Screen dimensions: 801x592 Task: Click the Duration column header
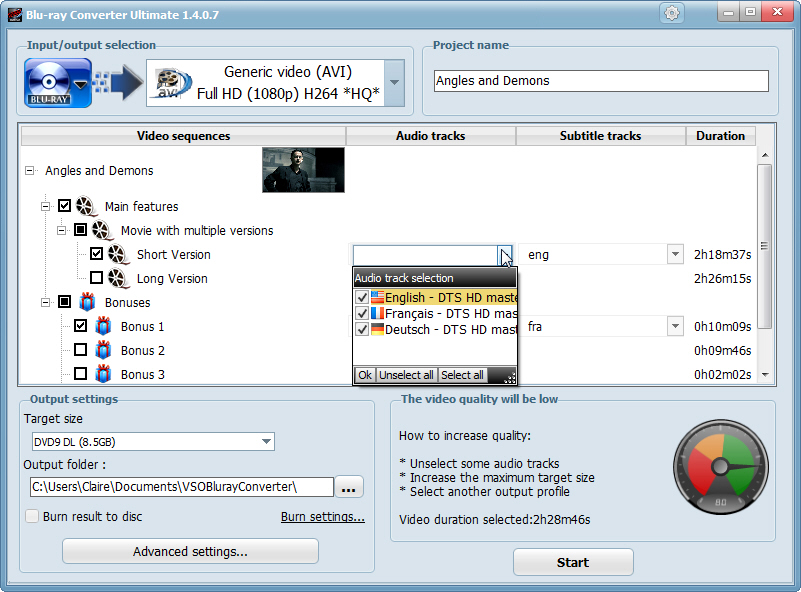(720, 136)
